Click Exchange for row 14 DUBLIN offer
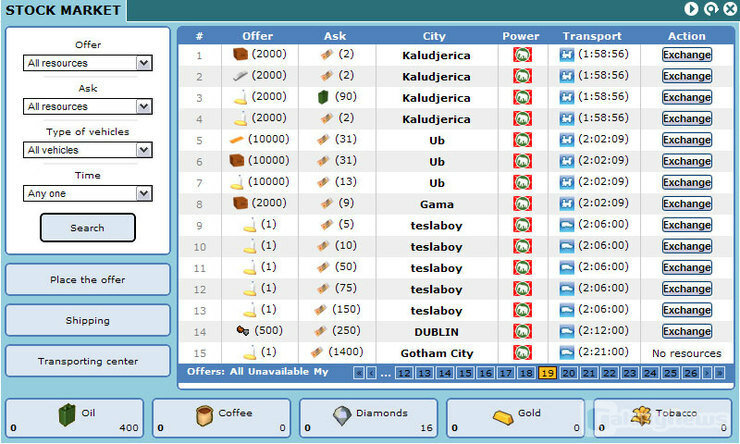Image resolution: width=740 pixels, height=444 pixels. pyautogui.click(x=687, y=331)
